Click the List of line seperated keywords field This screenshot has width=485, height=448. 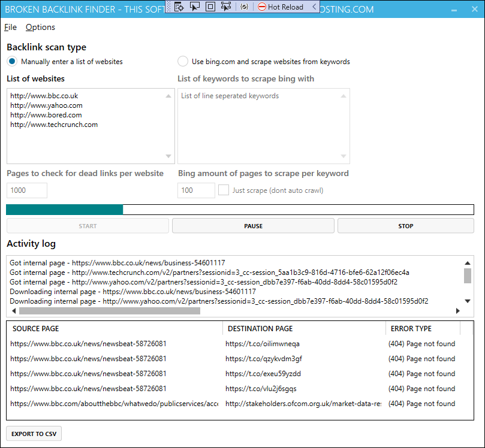[x=264, y=126]
